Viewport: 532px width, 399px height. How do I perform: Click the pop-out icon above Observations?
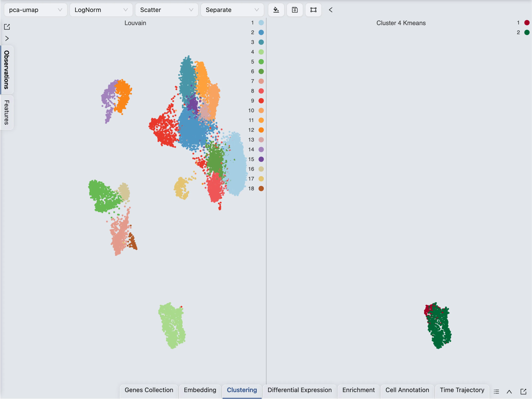tap(7, 27)
